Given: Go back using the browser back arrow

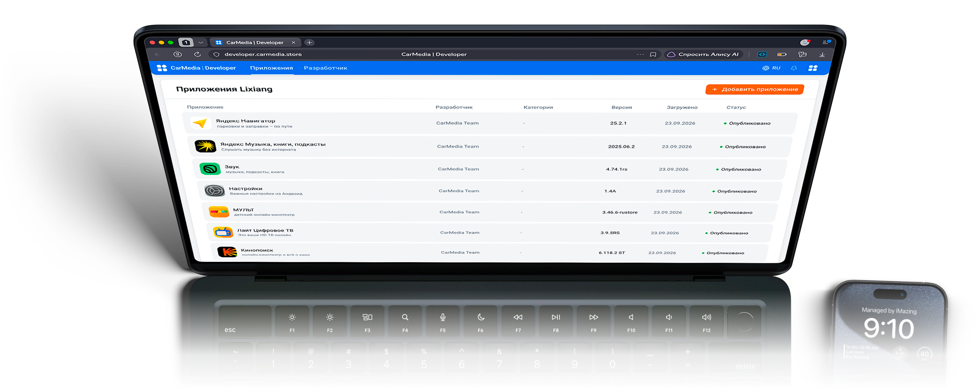Looking at the screenshot, I should (x=158, y=54).
